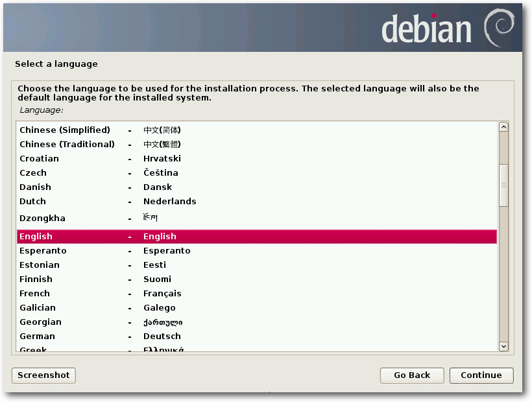The image size is (532, 402).
Task: Choose Galician - Galego
Action: [257, 308]
